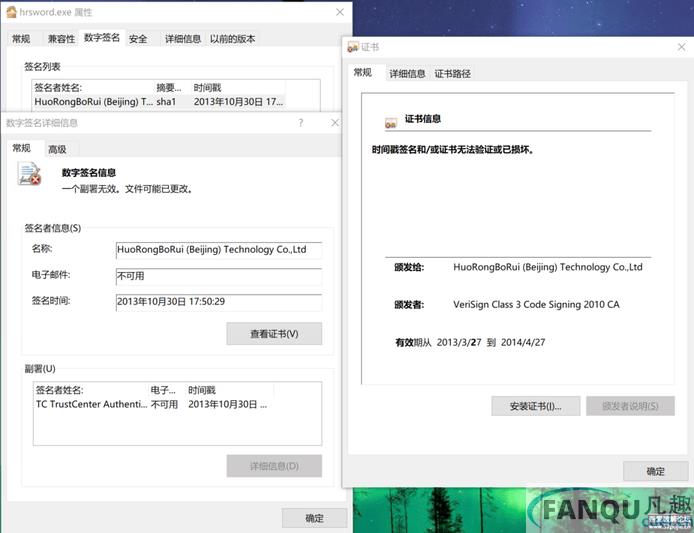Click the greyed 详细信息(D) button
694x533 pixels.
[x=274, y=466]
